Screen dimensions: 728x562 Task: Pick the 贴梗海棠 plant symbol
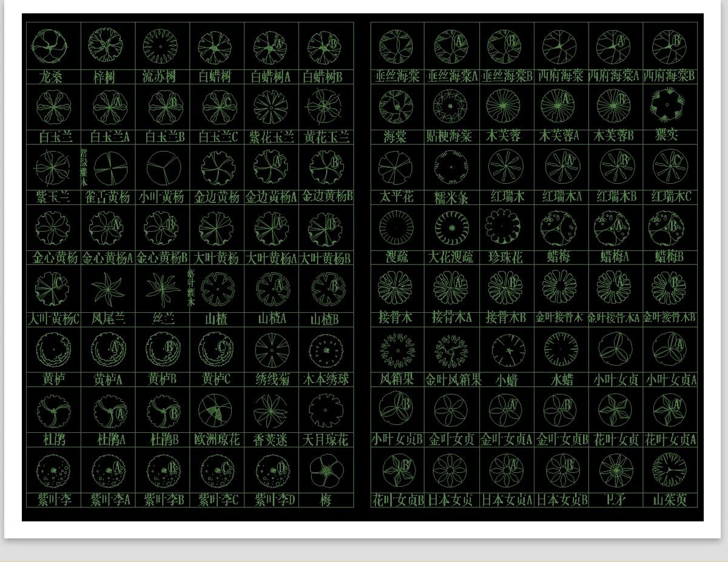click(x=450, y=105)
